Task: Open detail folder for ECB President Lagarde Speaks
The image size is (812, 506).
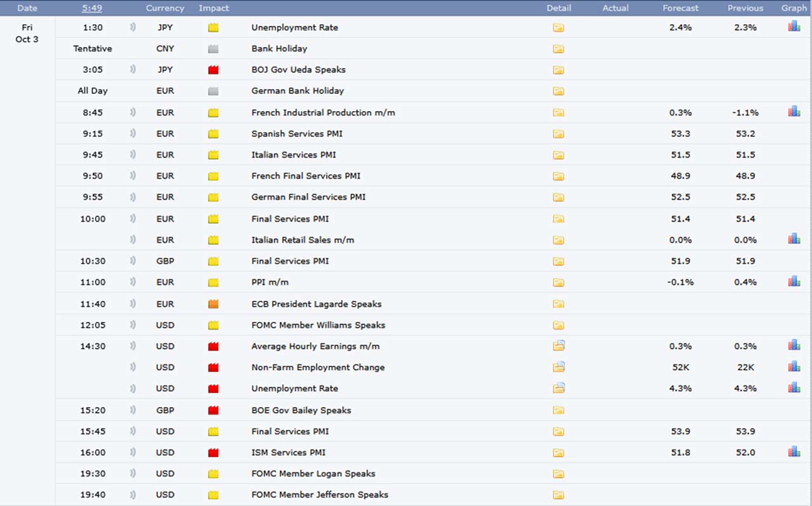Action: (558, 304)
